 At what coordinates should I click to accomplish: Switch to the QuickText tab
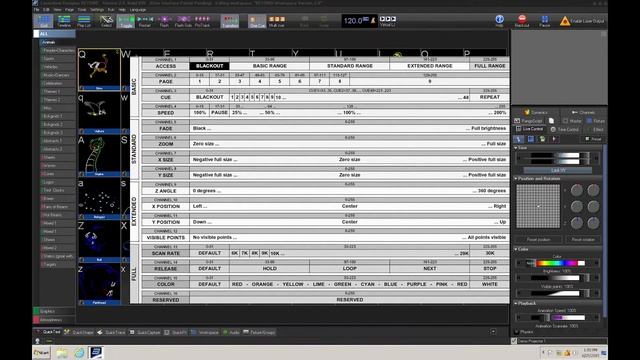pyautogui.click(x=48, y=332)
